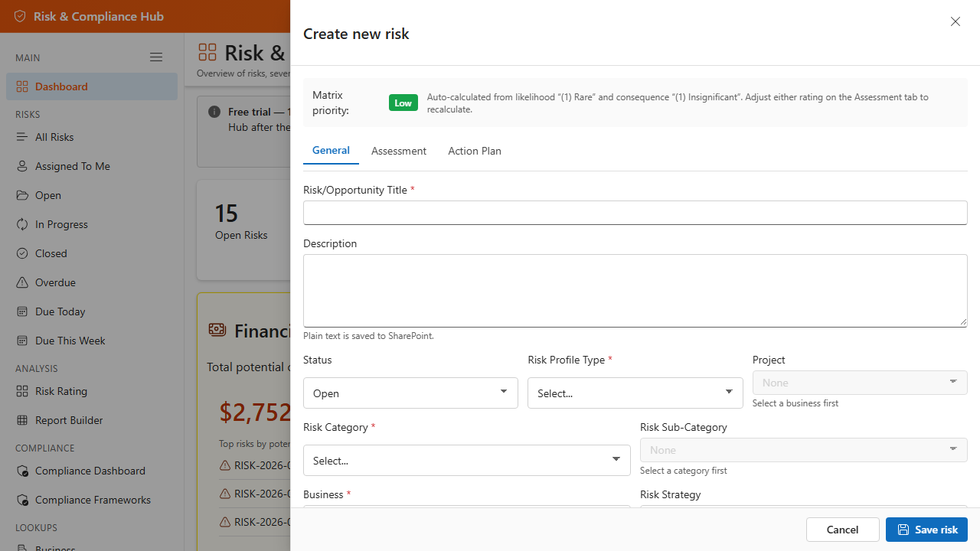The image size is (980, 551).
Task: Click the Risk & Compliance Hub title
Action: 99,16
